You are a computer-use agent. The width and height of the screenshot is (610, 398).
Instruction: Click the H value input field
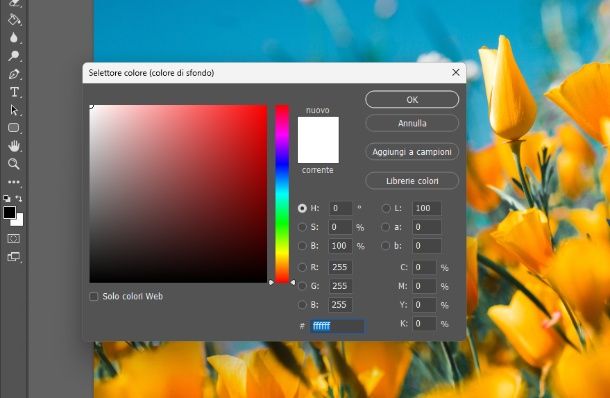pyautogui.click(x=341, y=208)
